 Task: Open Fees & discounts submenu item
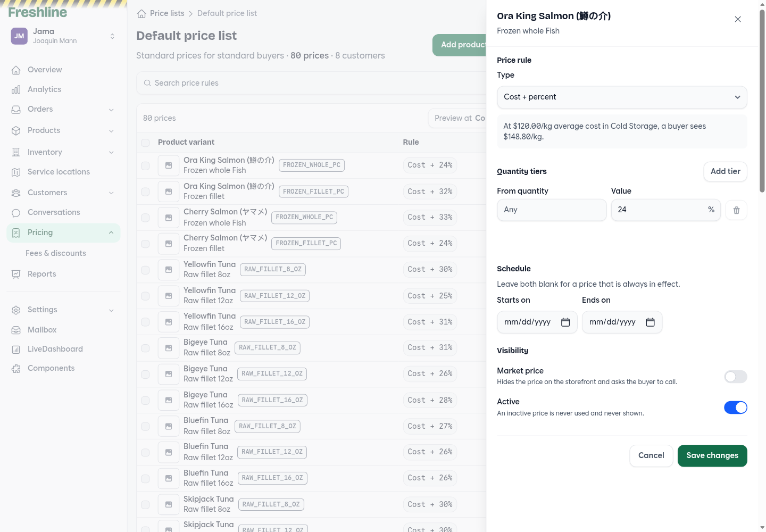click(56, 253)
